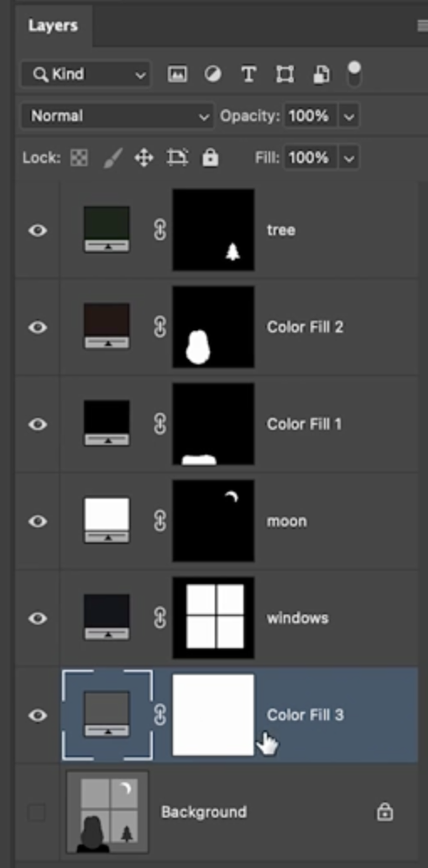Viewport: 428px width, 868px height.
Task: Open the Kind filter dropdown
Action: [x=86, y=74]
